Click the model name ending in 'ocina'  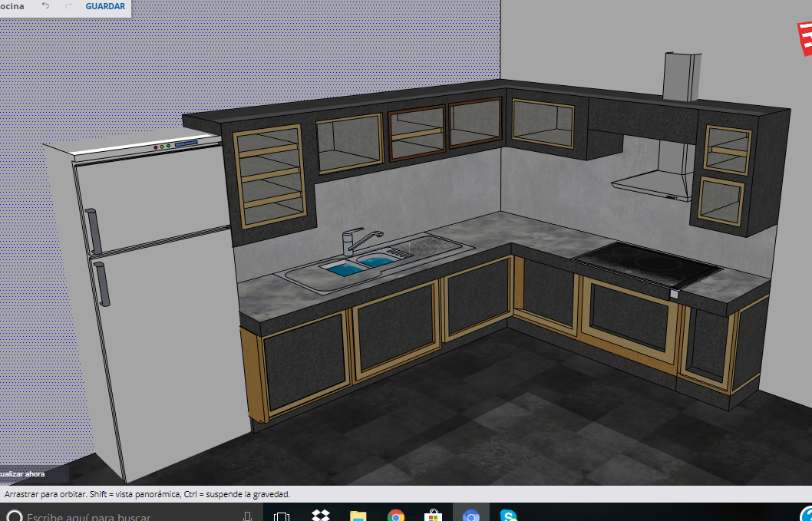(12, 6)
